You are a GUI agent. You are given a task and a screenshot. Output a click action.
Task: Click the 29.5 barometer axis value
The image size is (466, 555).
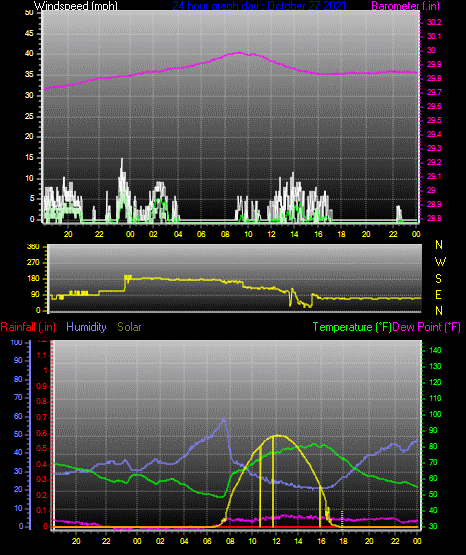point(434,120)
